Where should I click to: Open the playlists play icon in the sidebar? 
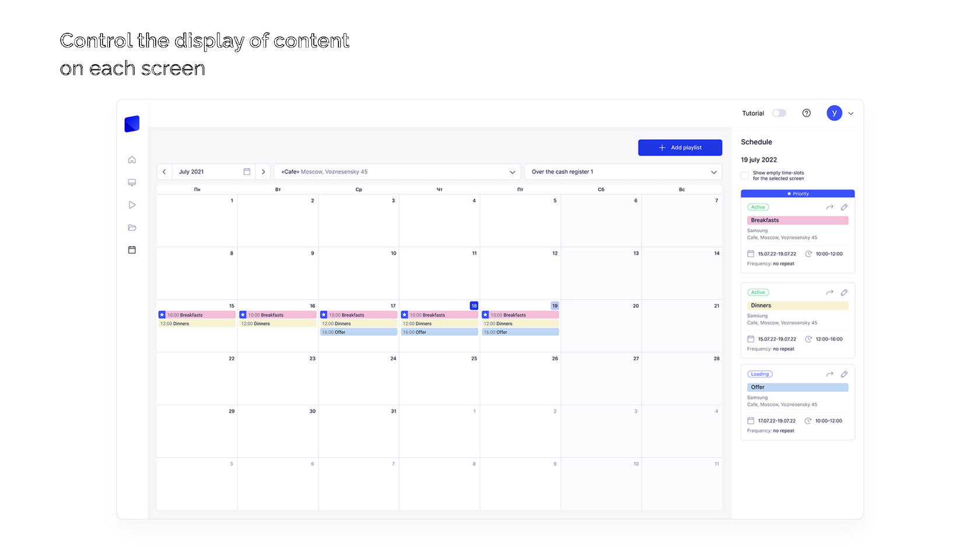(x=132, y=205)
